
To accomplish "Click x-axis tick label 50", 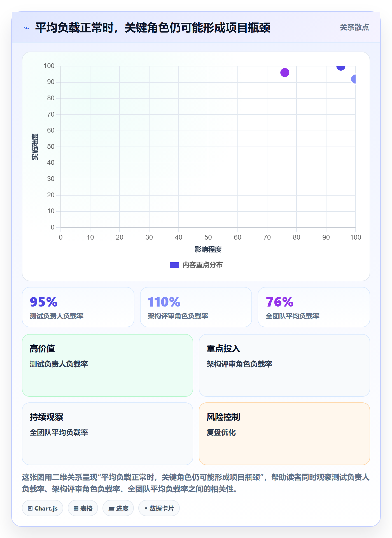I will (208, 237).
